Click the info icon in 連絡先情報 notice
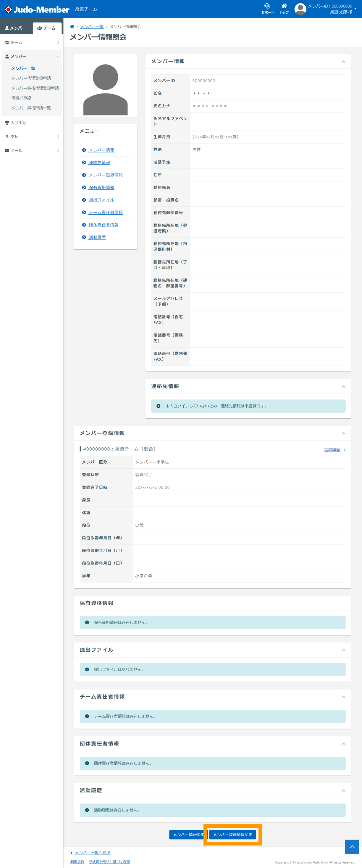Image resolution: width=362 pixels, height=868 pixels. [x=158, y=406]
